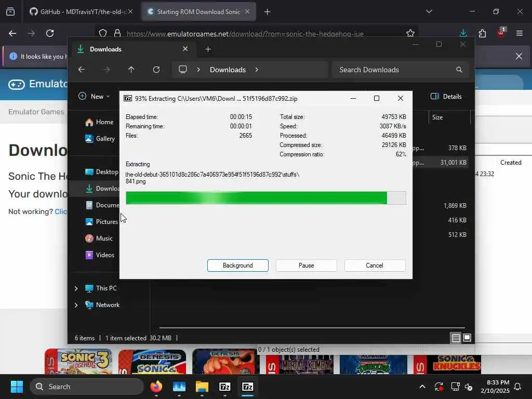Click Firefox back button

pos(12,33)
